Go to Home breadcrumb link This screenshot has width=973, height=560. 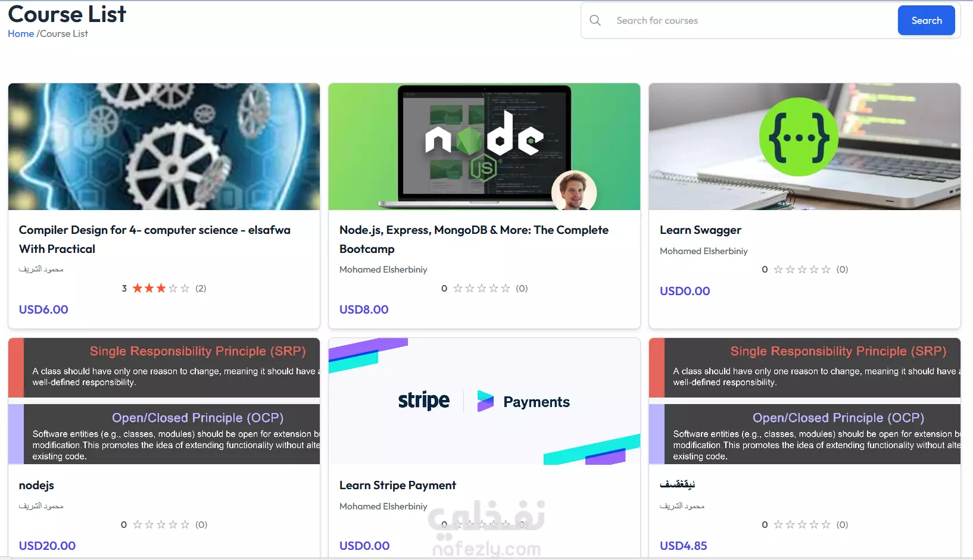click(x=21, y=34)
